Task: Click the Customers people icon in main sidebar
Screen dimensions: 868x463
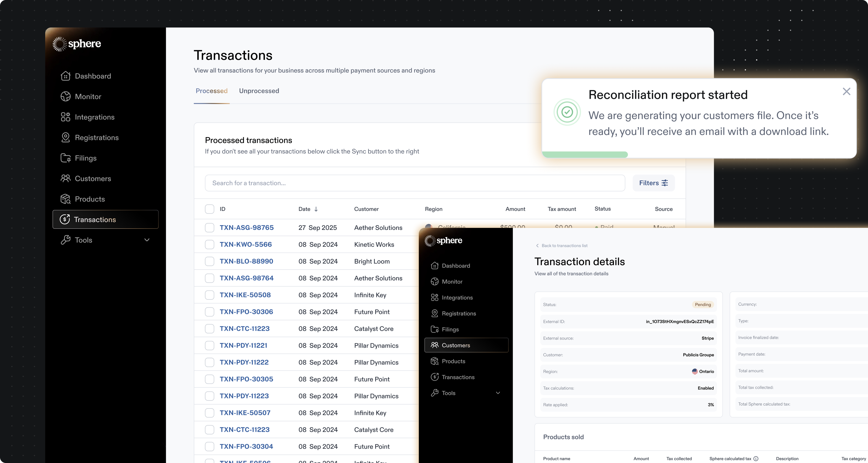Action: pos(65,179)
